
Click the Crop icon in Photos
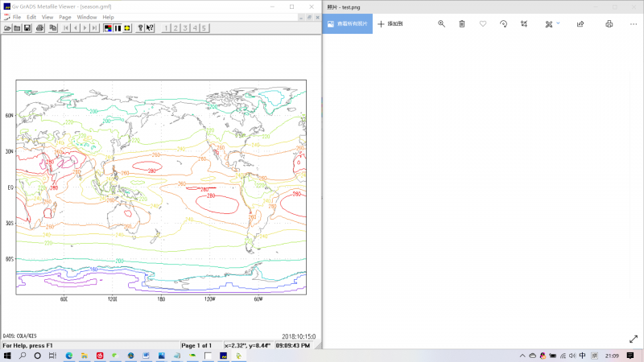pos(524,24)
